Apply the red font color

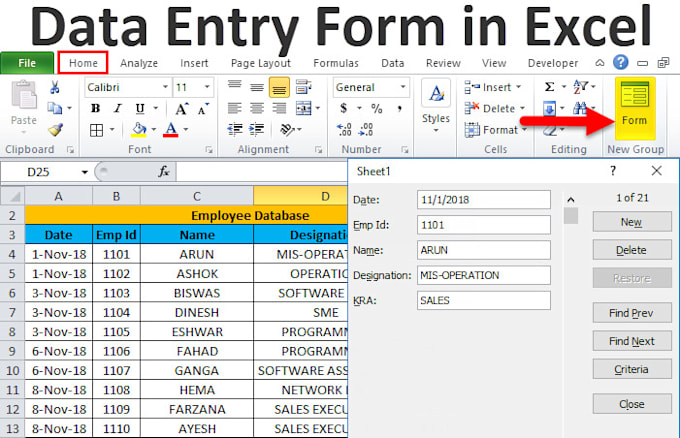pos(171,130)
